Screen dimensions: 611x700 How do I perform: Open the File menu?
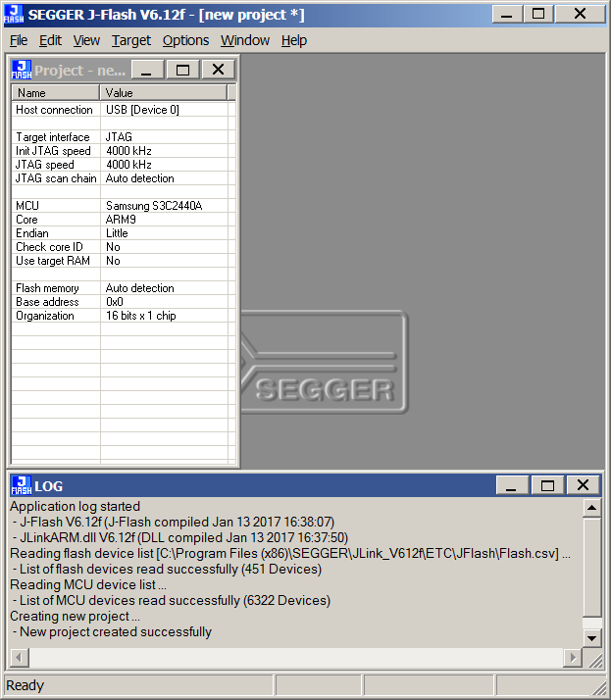[19, 40]
